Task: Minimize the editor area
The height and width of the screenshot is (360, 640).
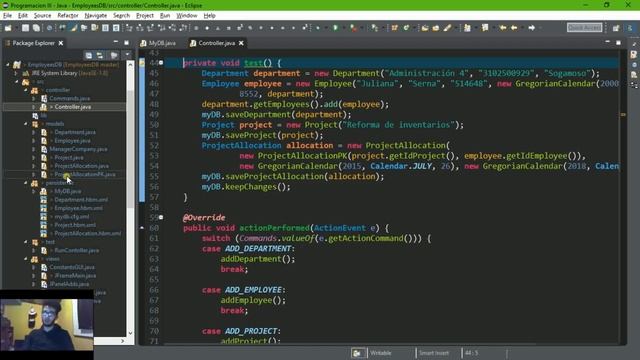Action: (607, 42)
